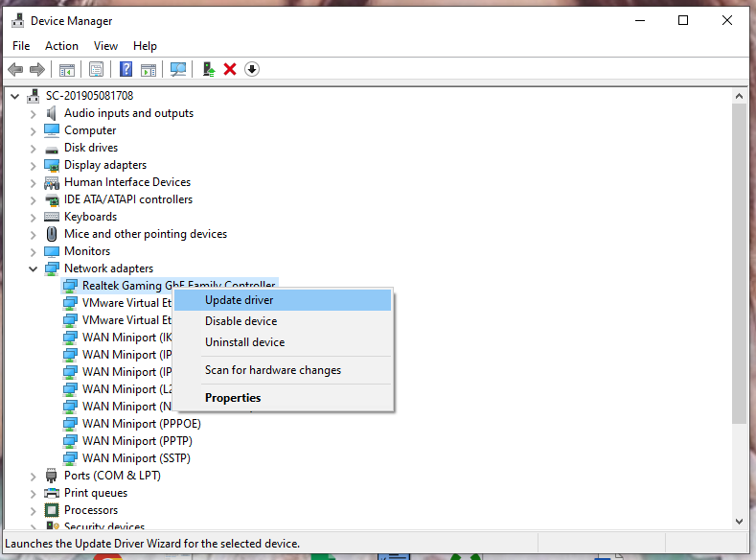The image size is (756, 560).
Task: Choose Scan for hardware changes menu entry
Action: coord(283,370)
